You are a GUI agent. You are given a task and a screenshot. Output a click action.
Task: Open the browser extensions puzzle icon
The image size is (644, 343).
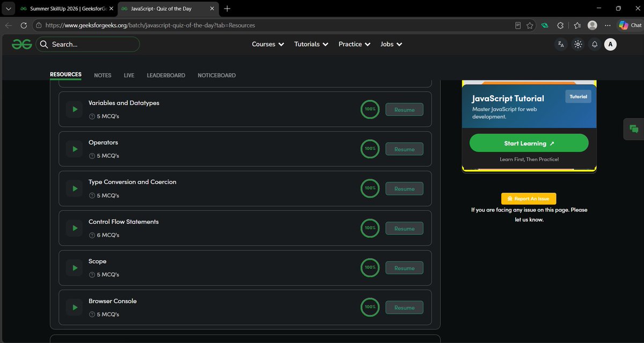(x=560, y=25)
